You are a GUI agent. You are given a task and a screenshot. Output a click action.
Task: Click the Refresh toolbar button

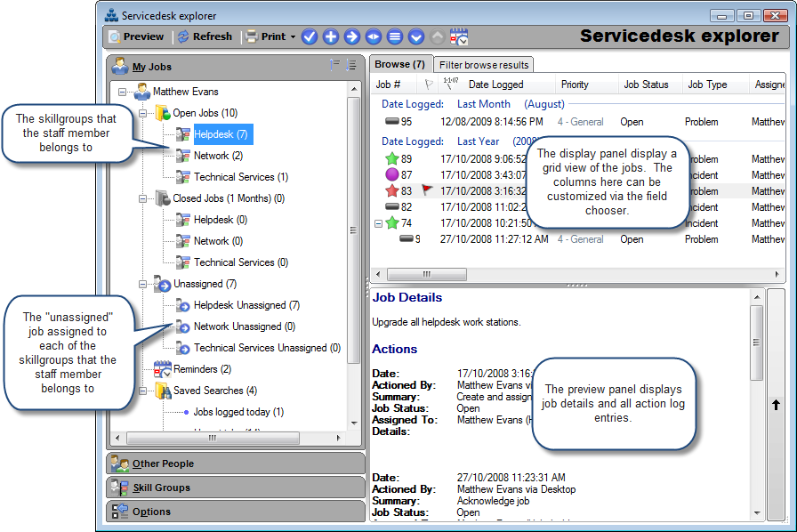(x=205, y=36)
